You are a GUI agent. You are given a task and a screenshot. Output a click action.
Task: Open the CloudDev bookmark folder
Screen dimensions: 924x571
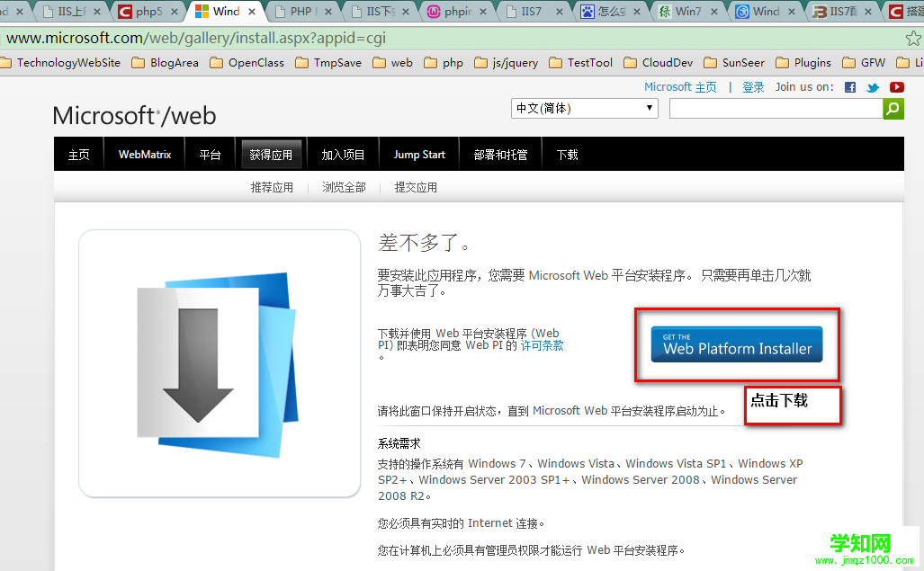point(659,62)
